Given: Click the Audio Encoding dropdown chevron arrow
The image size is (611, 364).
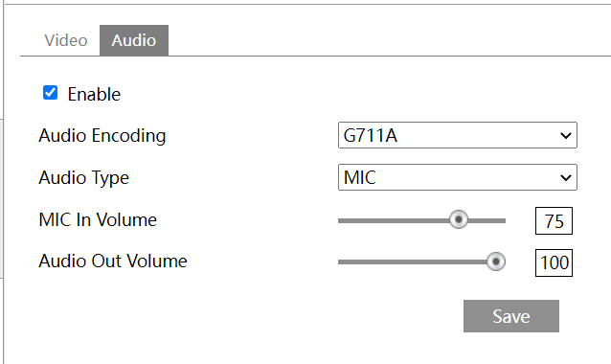Looking at the screenshot, I should pyautogui.click(x=565, y=136).
